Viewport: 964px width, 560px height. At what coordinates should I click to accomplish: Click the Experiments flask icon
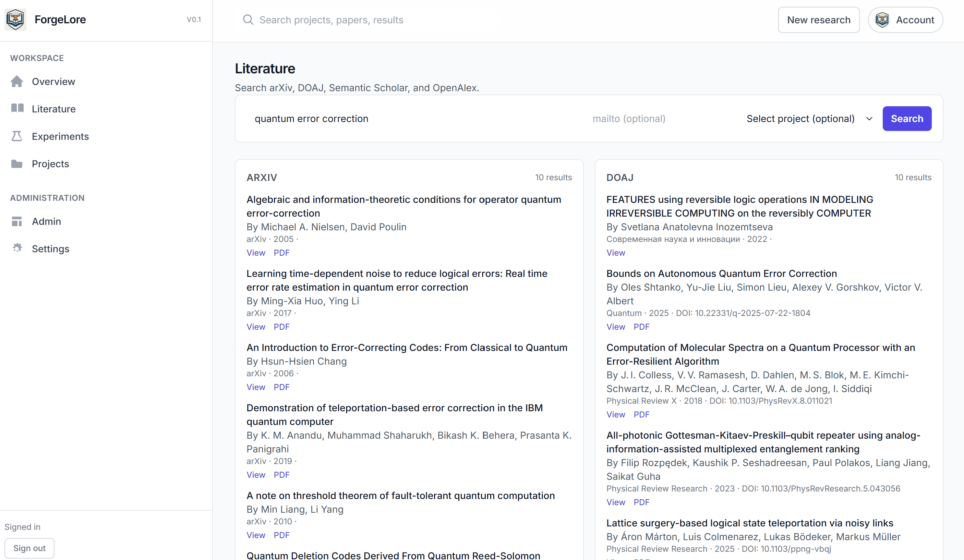pyautogui.click(x=17, y=136)
